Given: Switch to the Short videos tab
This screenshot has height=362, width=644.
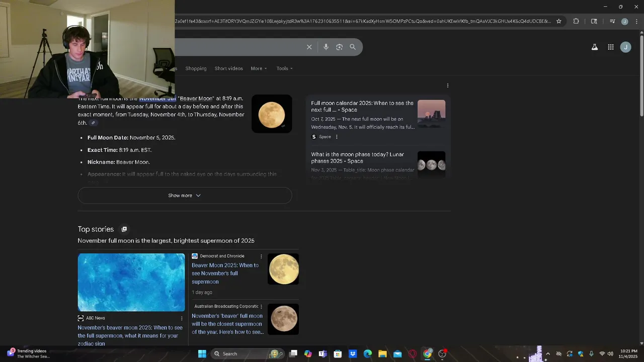Looking at the screenshot, I should coord(228,68).
